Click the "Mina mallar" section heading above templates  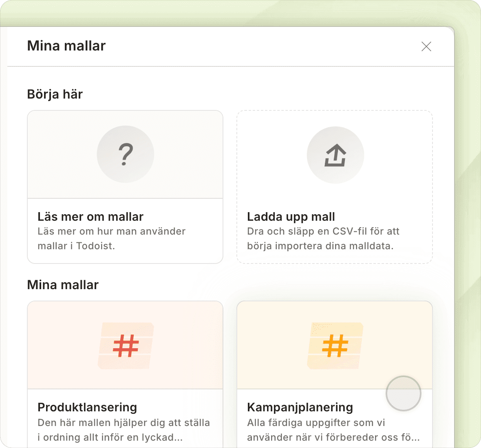(63, 285)
